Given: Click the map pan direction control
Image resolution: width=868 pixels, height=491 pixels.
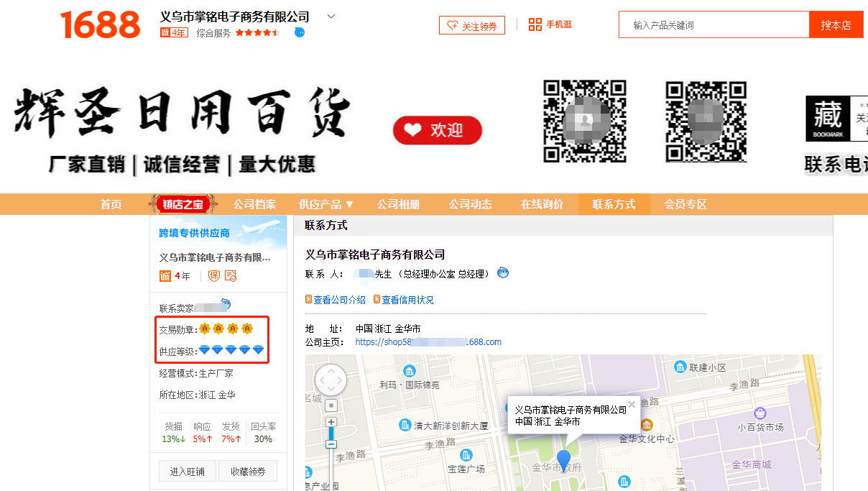Looking at the screenshot, I should tap(331, 380).
